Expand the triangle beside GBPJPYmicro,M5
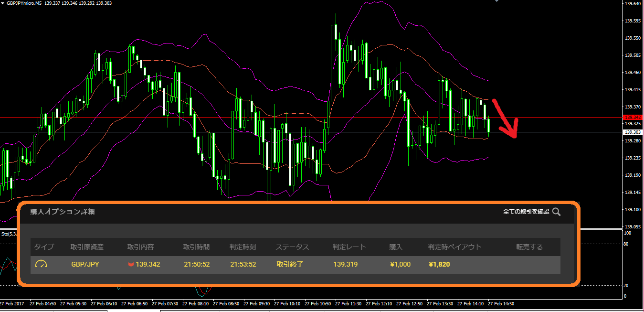The image size is (644, 312). click(3, 3)
